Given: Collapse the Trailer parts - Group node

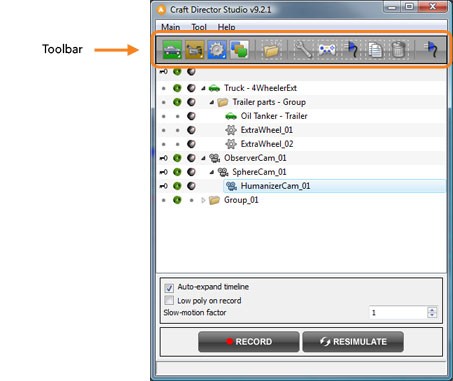Looking at the screenshot, I should (x=212, y=102).
